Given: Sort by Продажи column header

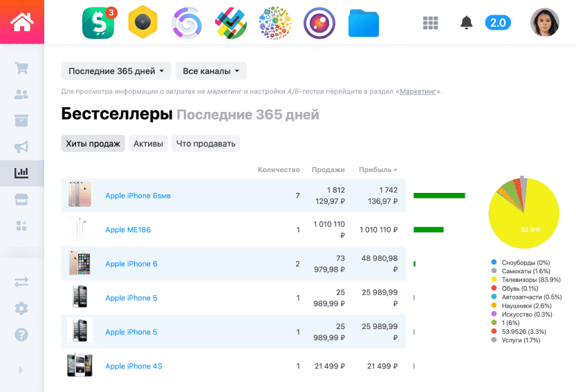Looking at the screenshot, I should click(x=328, y=170).
